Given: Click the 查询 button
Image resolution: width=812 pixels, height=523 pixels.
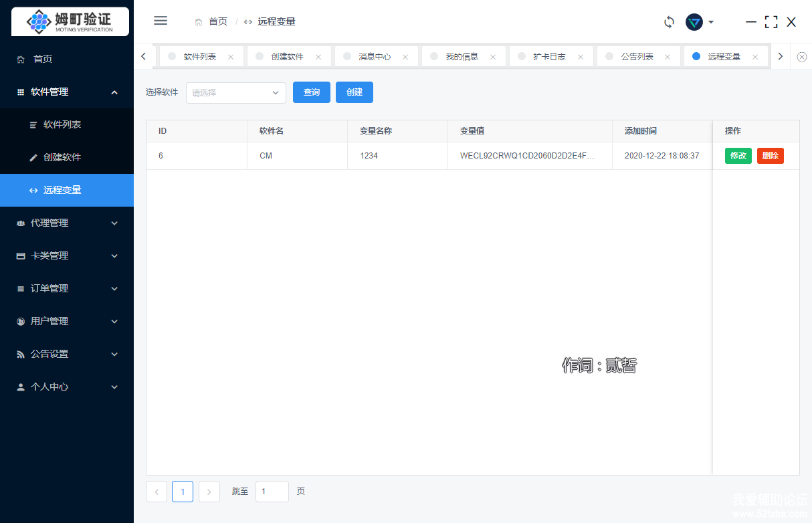Looking at the screenshot, I should tap(312, 92).
